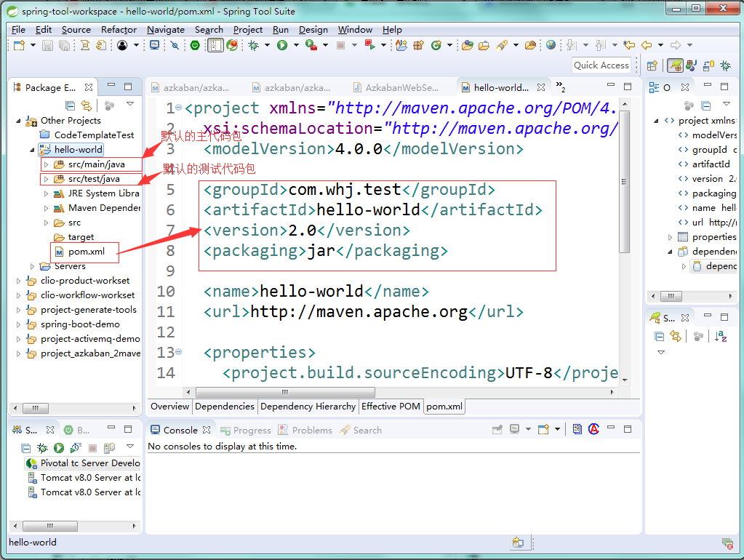Screen dimensions: 744x560
Task: Switch to the Effective POM tab
Action: [391, 407]
